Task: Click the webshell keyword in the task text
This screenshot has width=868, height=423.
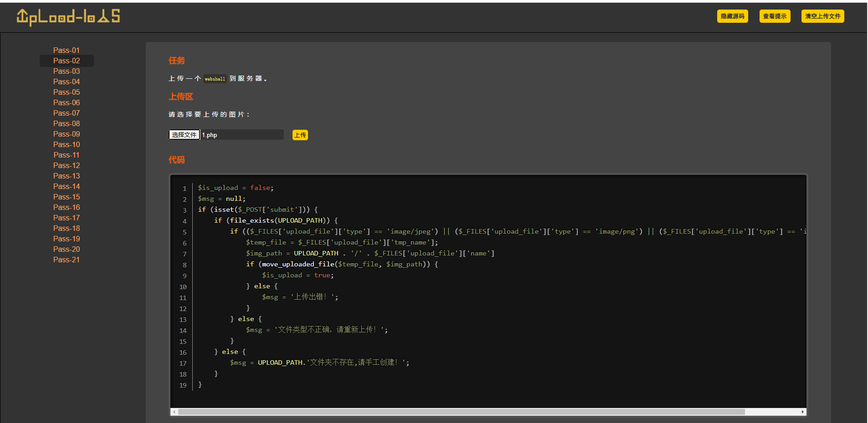Action: point(215,79)
